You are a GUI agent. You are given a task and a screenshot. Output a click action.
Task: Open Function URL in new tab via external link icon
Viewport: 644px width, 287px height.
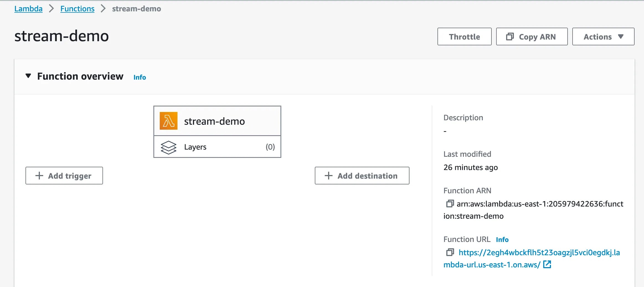[547, 265]
